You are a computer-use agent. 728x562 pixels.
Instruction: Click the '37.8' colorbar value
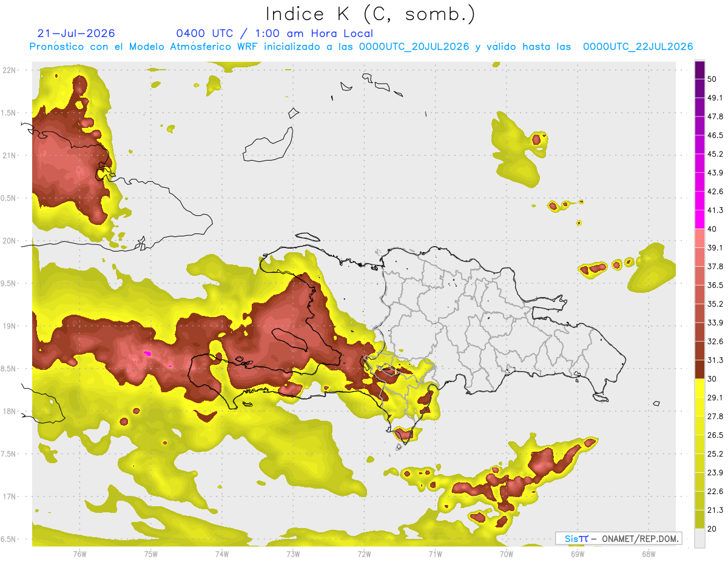(x=715, y=266)
